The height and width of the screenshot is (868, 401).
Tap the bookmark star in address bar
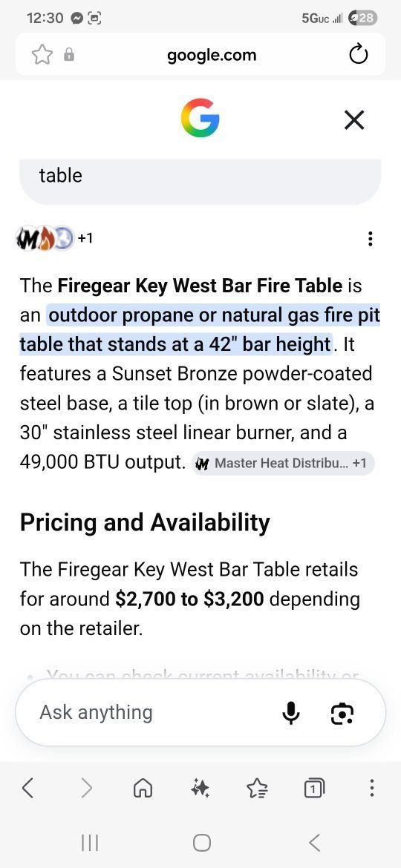(x=42, y=55)
